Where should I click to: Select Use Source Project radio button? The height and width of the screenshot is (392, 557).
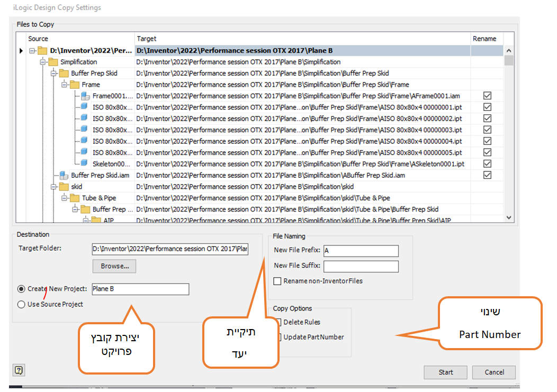point(21,305)
